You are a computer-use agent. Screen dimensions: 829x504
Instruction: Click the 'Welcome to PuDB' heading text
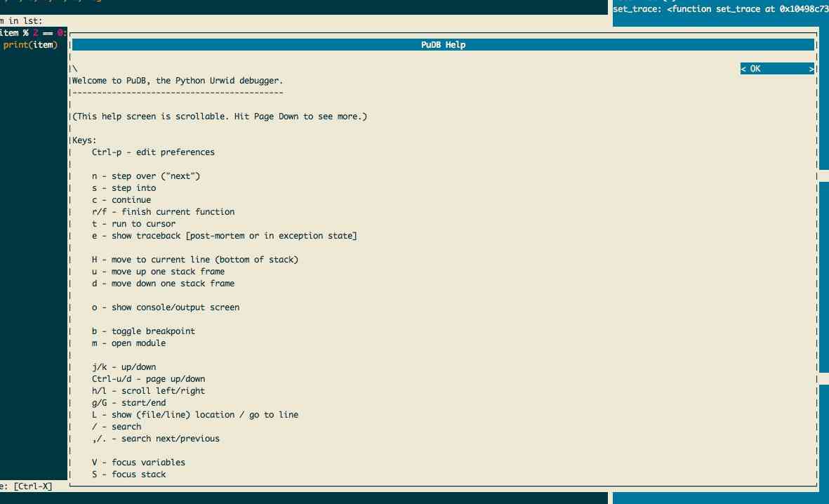pyautogui.click(x=178, y=81)
